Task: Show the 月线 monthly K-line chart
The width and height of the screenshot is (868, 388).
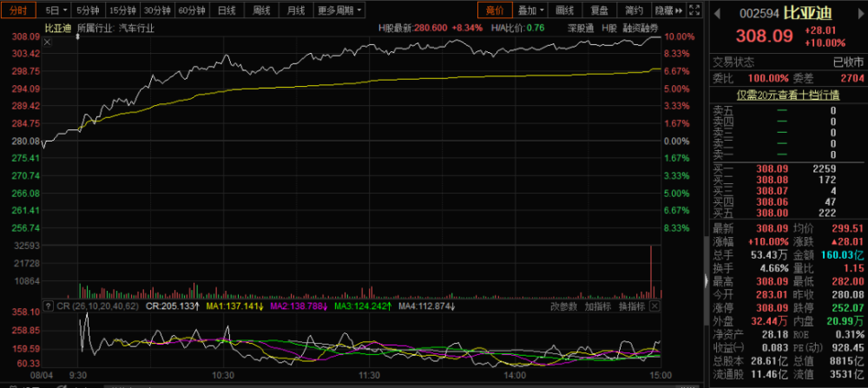Action: pos(296,10)
